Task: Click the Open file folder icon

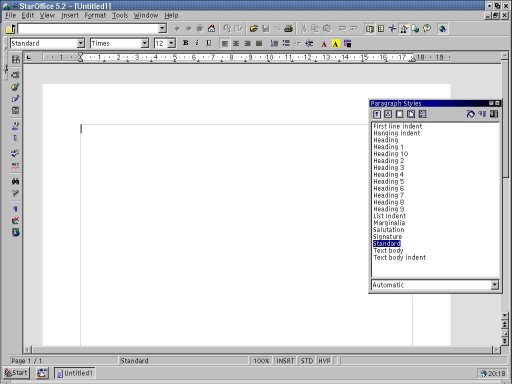Action: [x=254, y=29]
